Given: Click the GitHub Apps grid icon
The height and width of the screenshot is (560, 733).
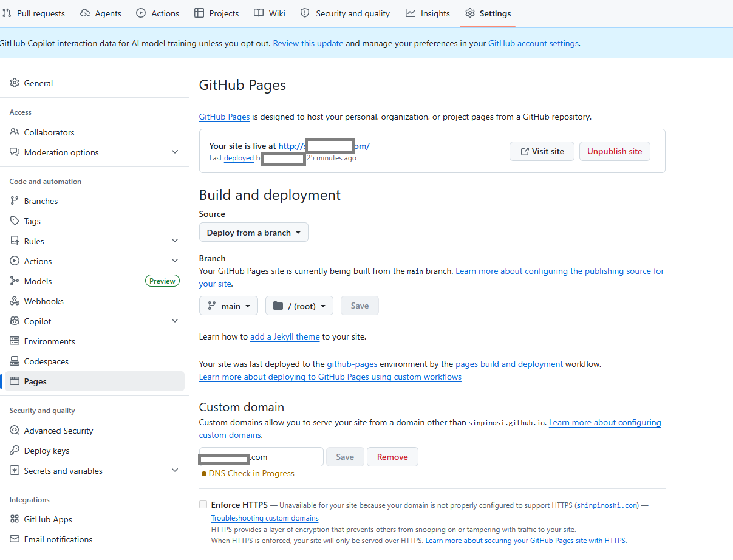Looking at the screenshot, I should pos(15,519).
